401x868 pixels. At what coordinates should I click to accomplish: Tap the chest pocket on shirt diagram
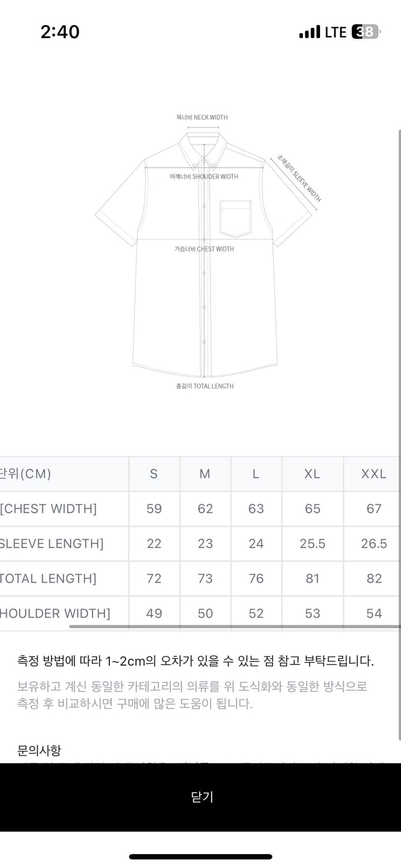(236, 219)
